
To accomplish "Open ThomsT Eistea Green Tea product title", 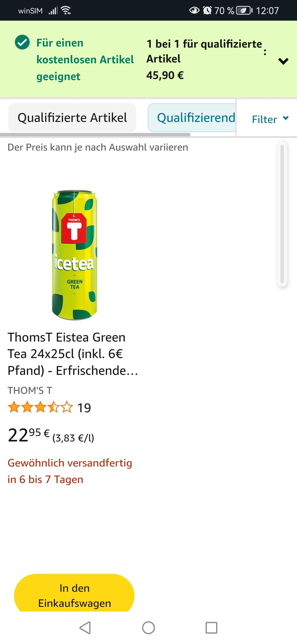I will click(73, 354).
